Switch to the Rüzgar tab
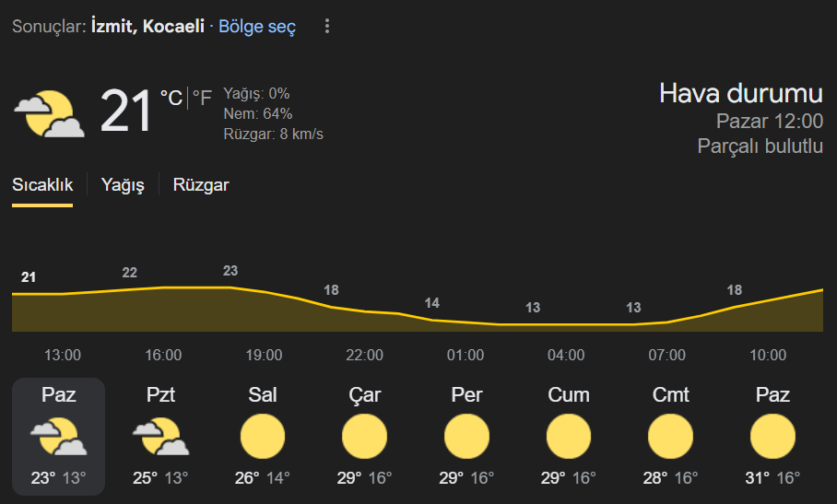The height and width of the screenshot is (504, 837). pos(201,185)
